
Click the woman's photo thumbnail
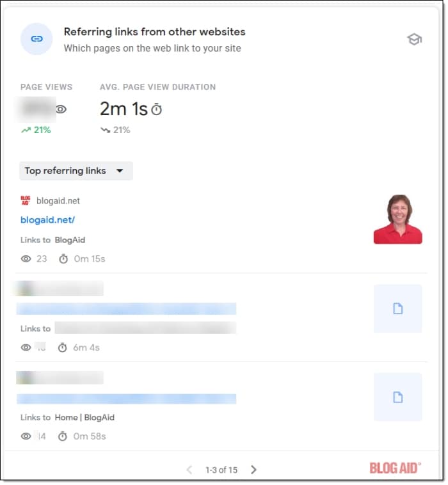397,219
